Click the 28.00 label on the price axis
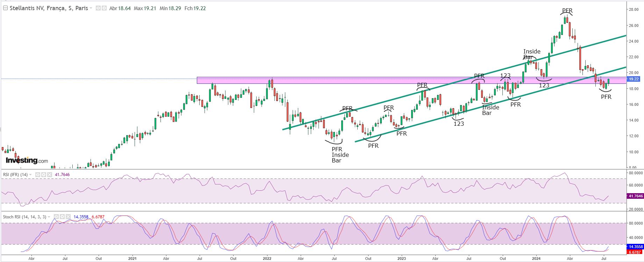Screen dimensions: 644x262 coord(633,9)
